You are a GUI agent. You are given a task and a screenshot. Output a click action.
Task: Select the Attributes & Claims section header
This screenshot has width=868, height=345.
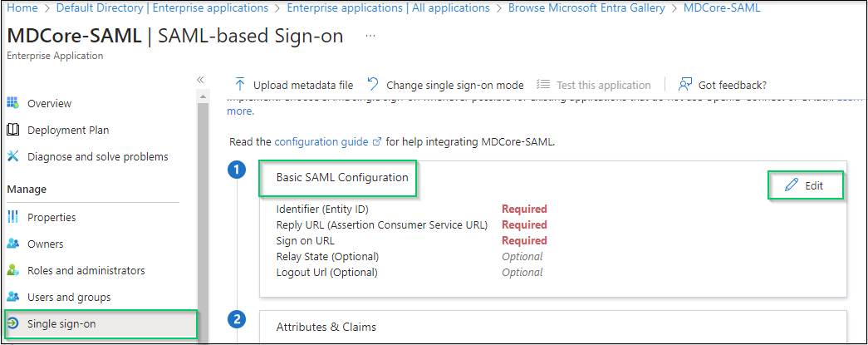point(326,327)
